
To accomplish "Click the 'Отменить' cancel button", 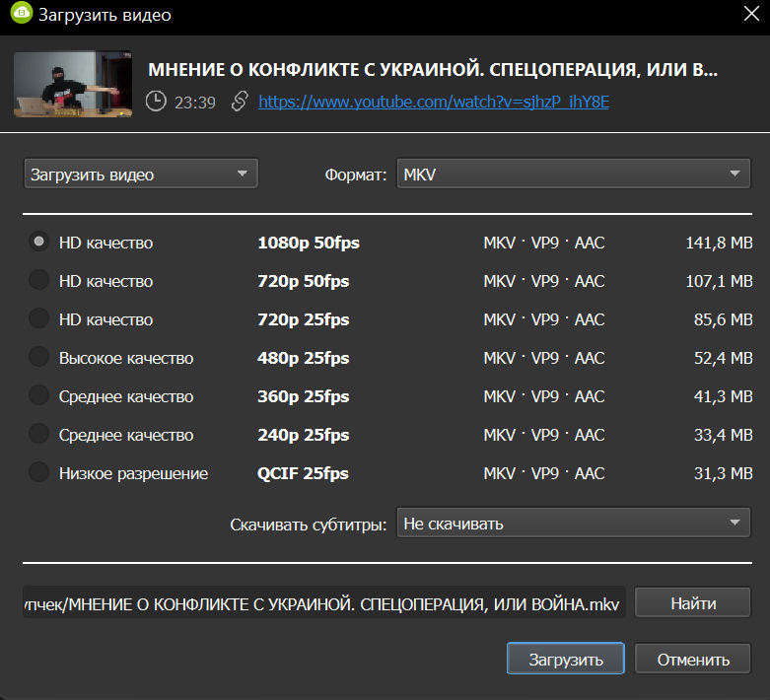I will [x=691, y=660].
